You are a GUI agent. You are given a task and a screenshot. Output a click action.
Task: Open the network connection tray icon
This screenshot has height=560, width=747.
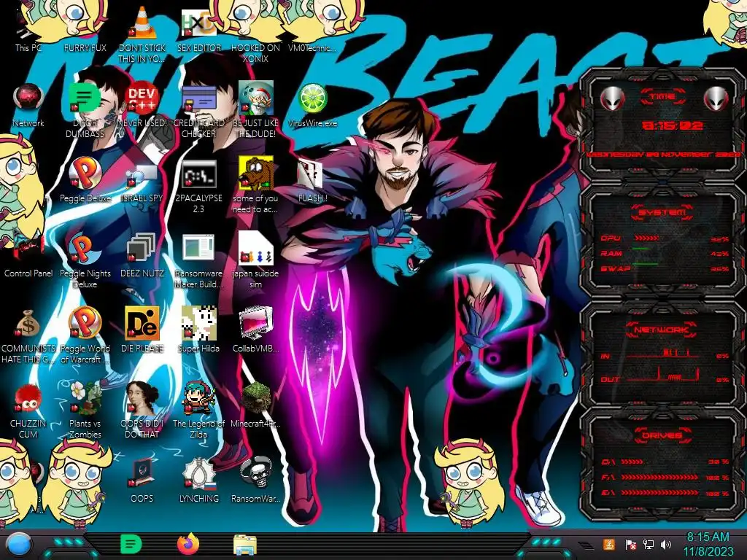click(649, 544)
